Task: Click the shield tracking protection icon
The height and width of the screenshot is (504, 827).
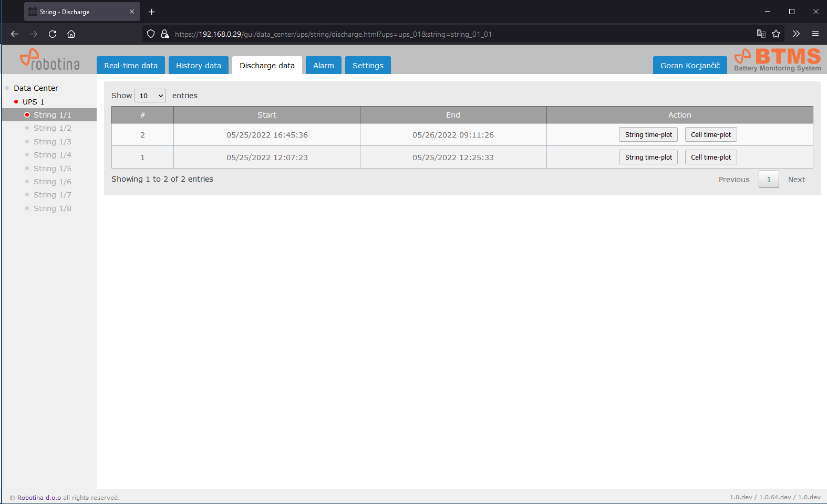Action: click(x=151, y=34)
